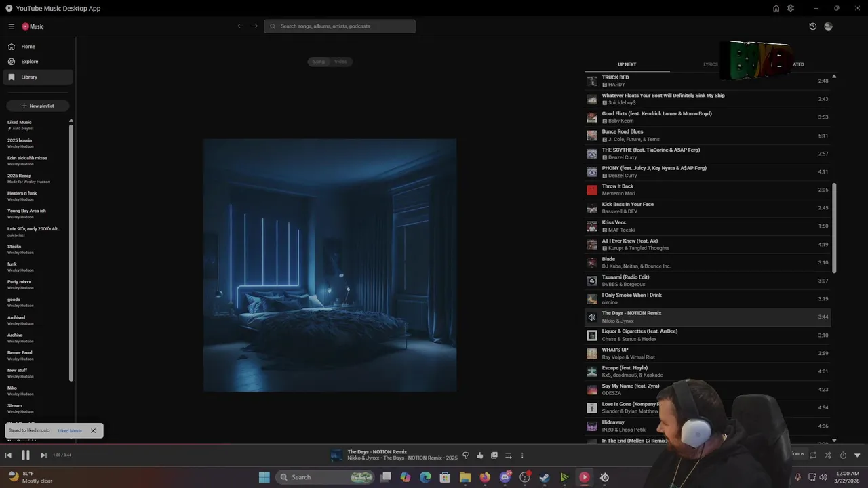Collapse the player page with down arrow

(857, 455)
